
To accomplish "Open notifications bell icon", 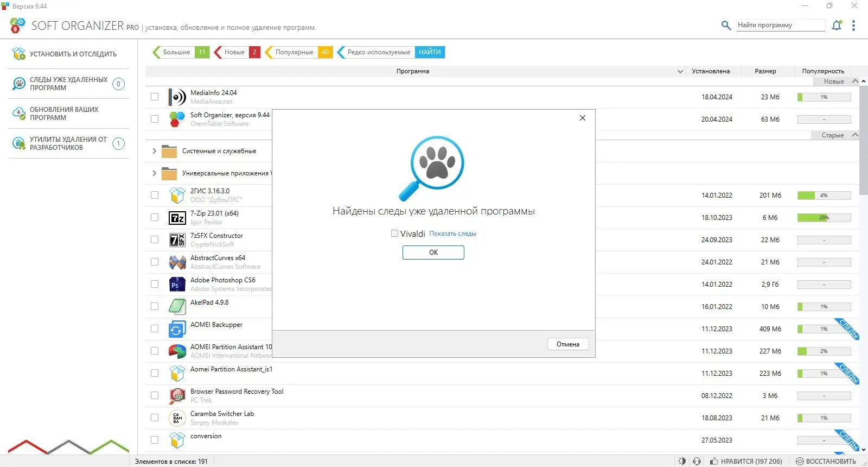I will point(837,25).
